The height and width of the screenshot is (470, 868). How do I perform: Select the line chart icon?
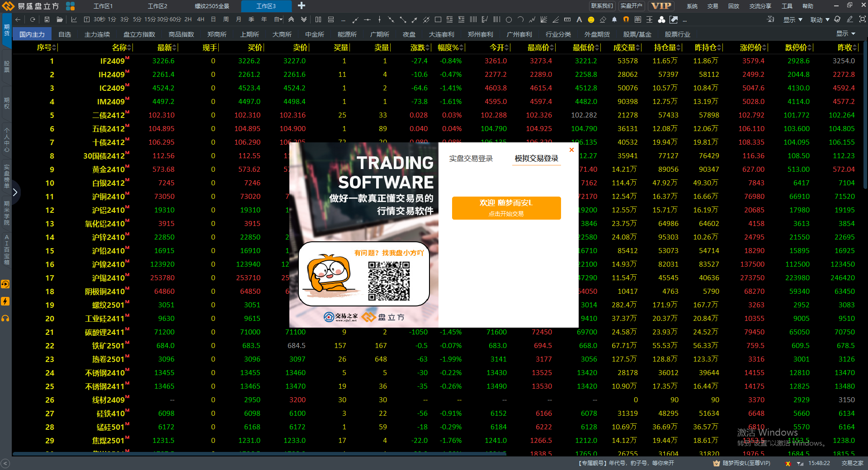[x=74, y=19]
